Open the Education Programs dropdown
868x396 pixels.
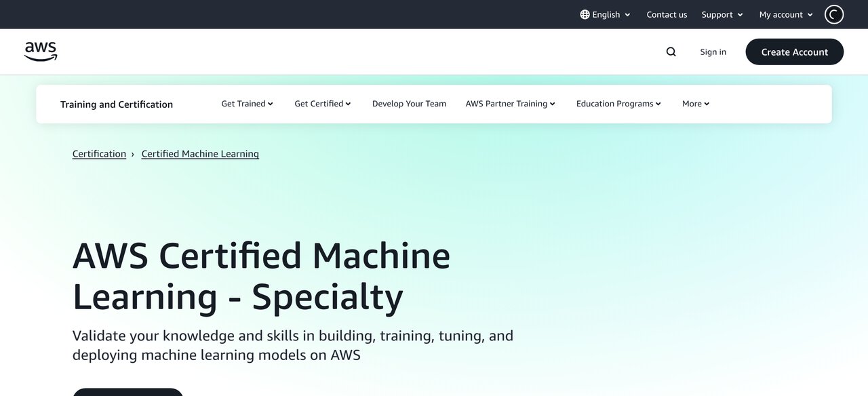pos(618,104)
